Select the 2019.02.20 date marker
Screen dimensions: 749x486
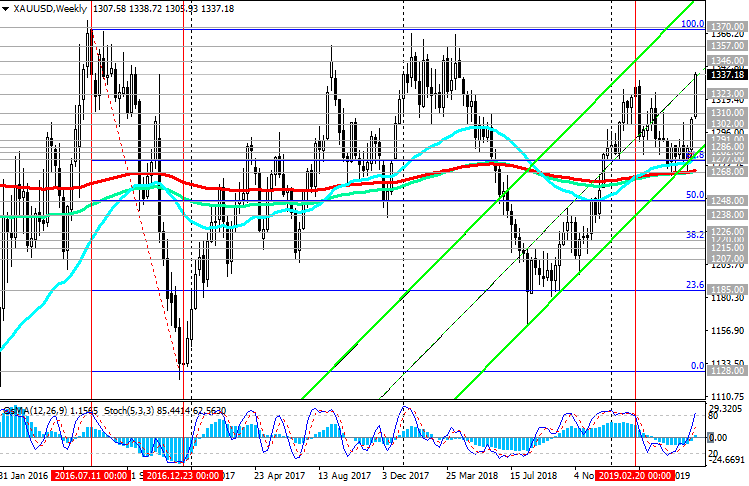pos(635,478)
